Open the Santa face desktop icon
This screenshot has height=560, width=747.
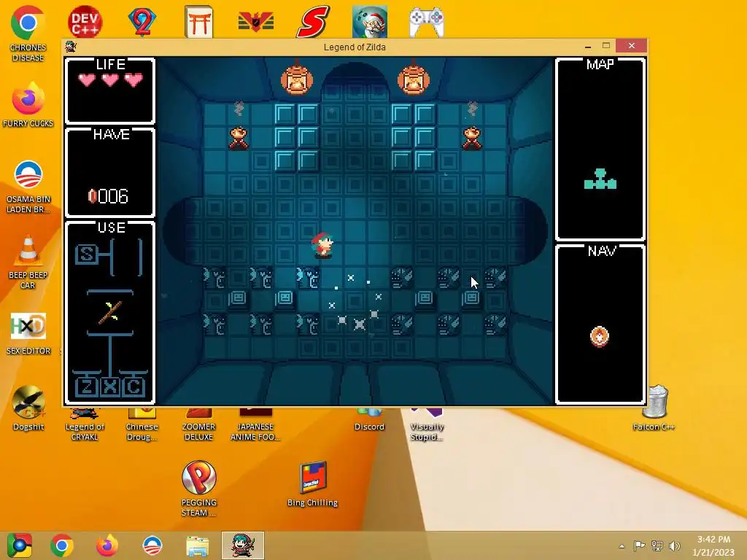point(370,21)
